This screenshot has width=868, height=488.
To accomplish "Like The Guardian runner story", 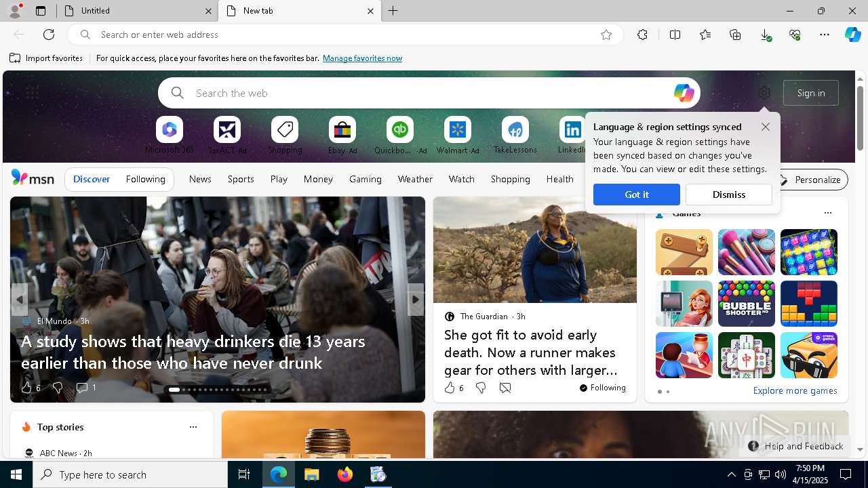I will (x=450, y=388).
